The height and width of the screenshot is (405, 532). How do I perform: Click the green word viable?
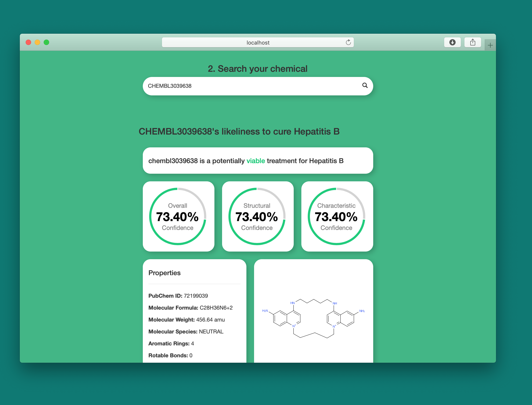coord(255,161)
